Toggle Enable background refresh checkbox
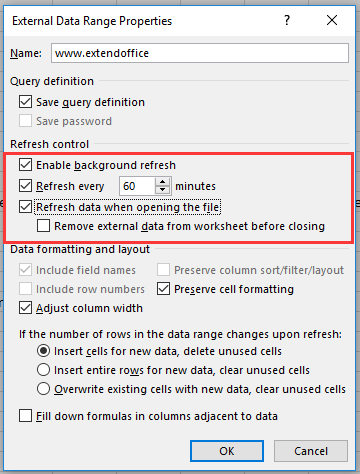360x474 pixels. point(26,165)
